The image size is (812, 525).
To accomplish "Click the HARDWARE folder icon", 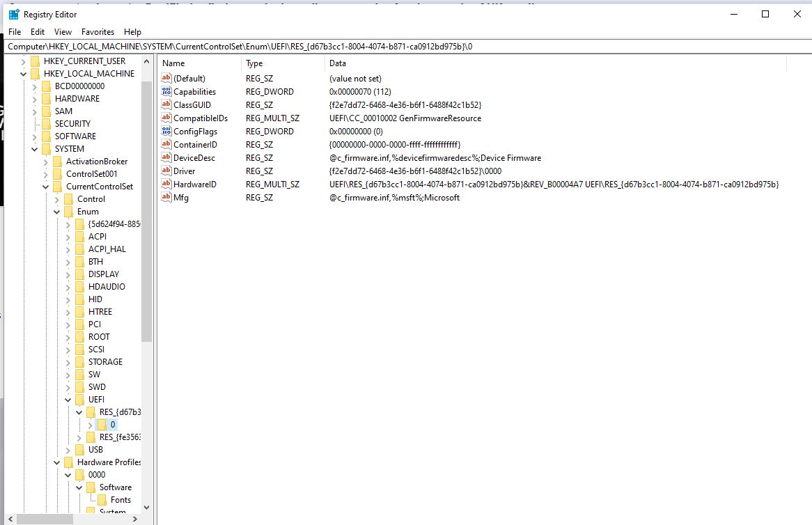I will click(46, 98).
